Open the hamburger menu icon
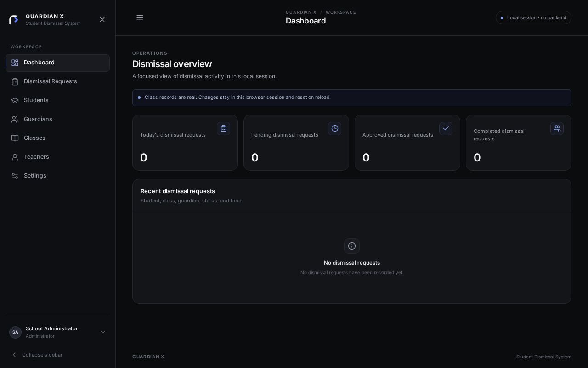 pyautogui.click(x=140, y=18)
